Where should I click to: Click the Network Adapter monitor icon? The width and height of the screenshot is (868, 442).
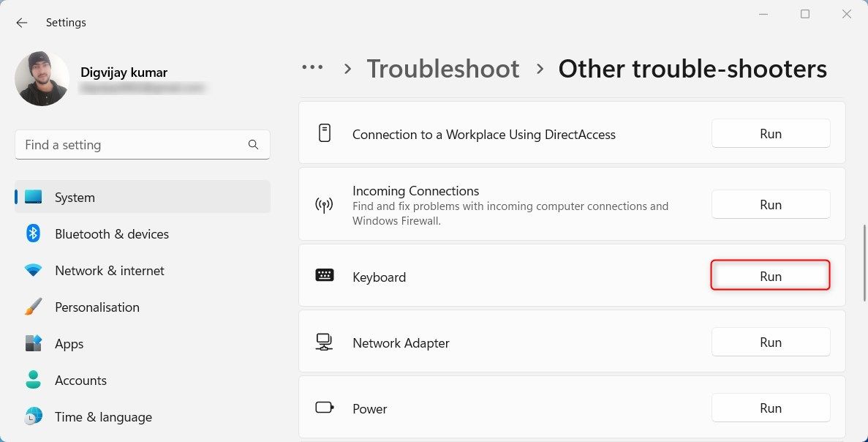324,341
